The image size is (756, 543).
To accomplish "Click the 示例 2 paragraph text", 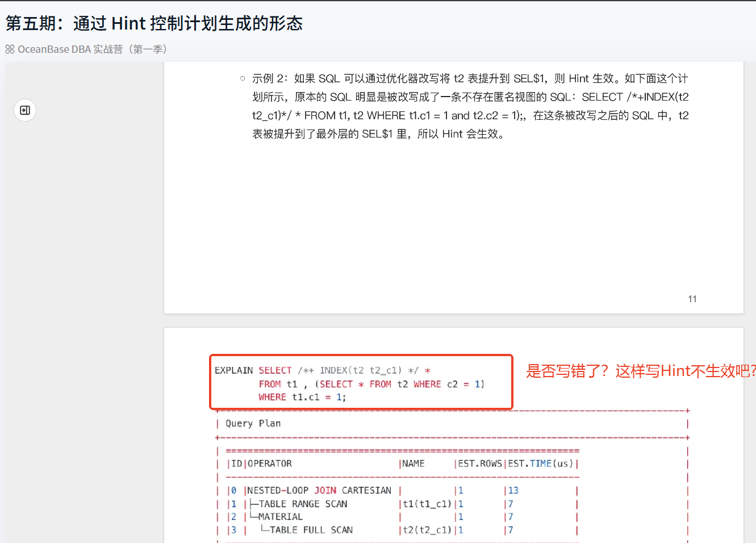I will [470, 106].
